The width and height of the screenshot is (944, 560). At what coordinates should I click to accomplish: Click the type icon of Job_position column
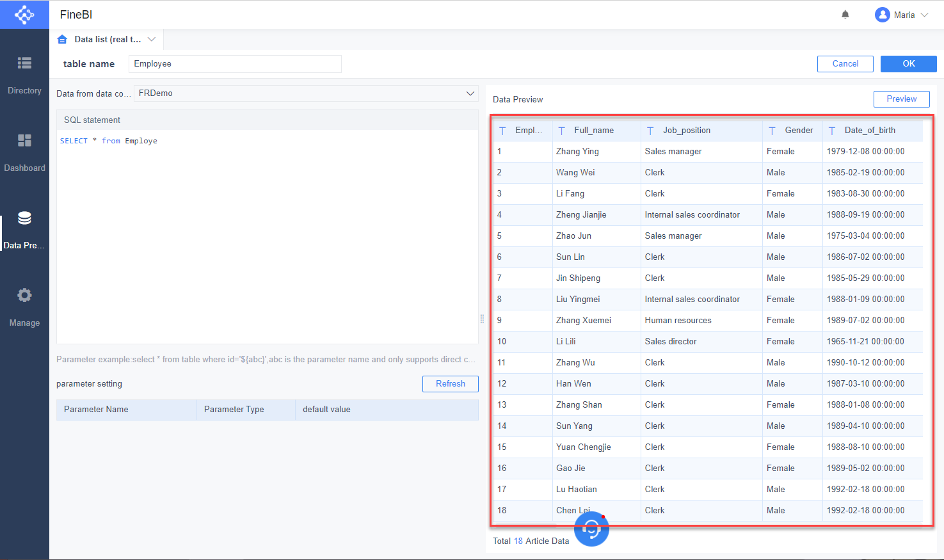650,131
